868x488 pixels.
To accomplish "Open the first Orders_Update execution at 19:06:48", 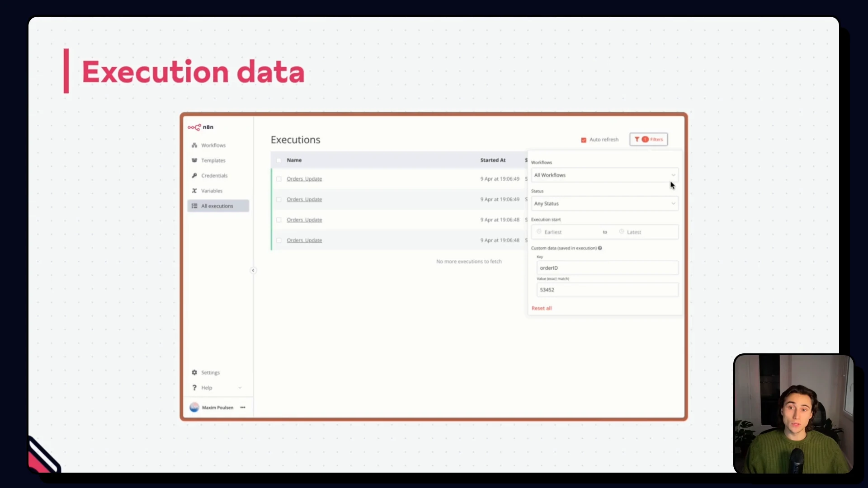I will coord(304,220).
